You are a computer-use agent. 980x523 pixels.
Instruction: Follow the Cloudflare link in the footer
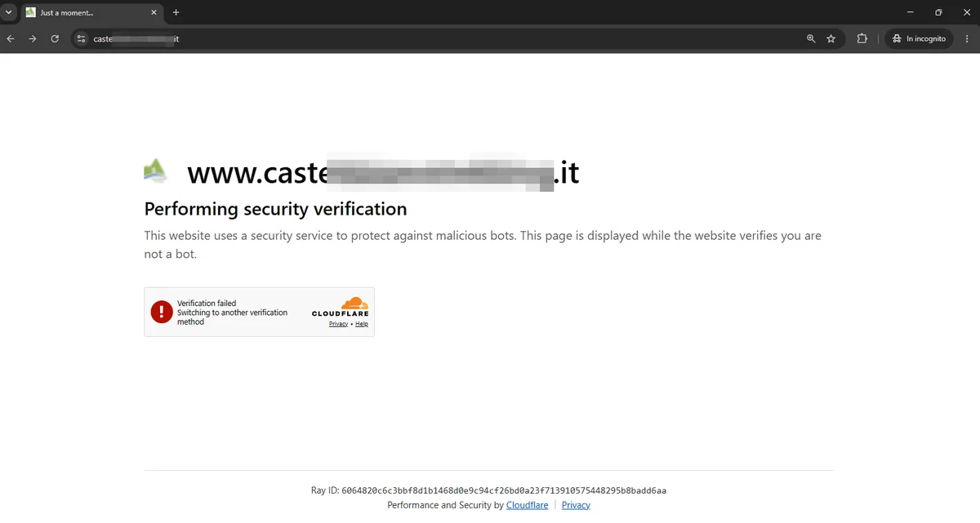(x=527, y=505)
